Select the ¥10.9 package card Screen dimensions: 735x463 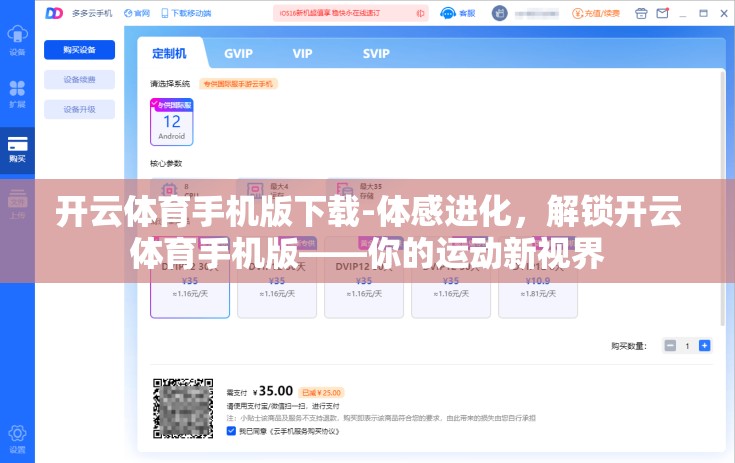[x=538, y=276]
